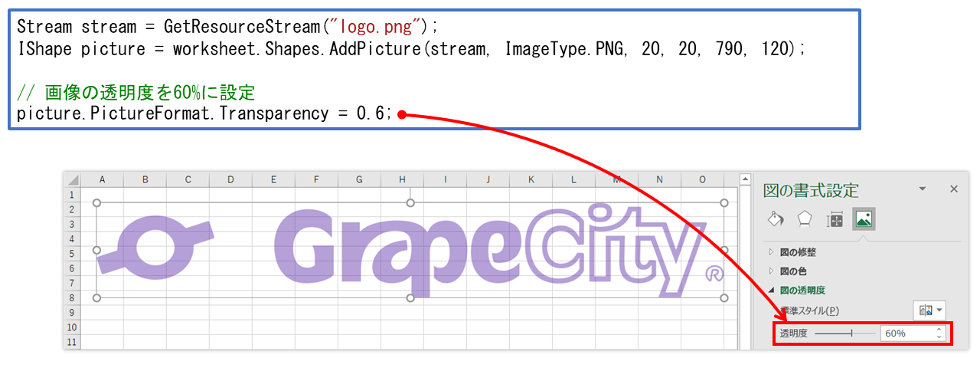Select column C header
Screen dimensions: 980x368
pyautogui.click(x=188, y=180)
